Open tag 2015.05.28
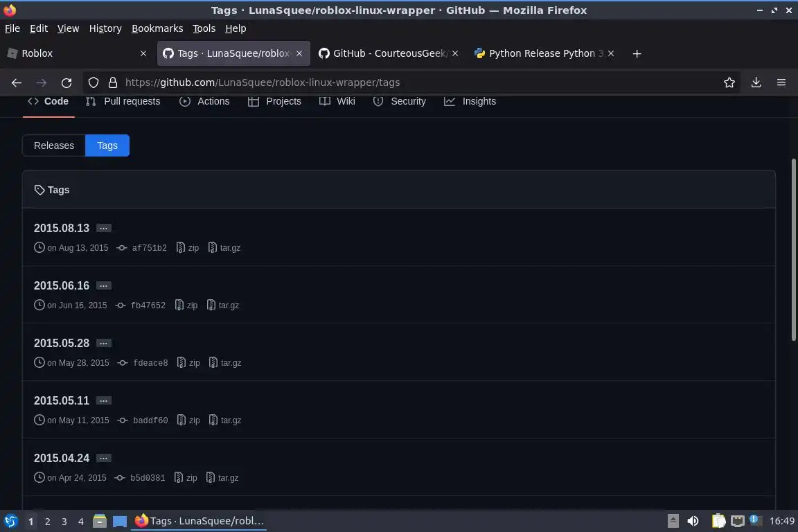Image resolution: width=798 pixels, height=532 pixels. [62, 343]
